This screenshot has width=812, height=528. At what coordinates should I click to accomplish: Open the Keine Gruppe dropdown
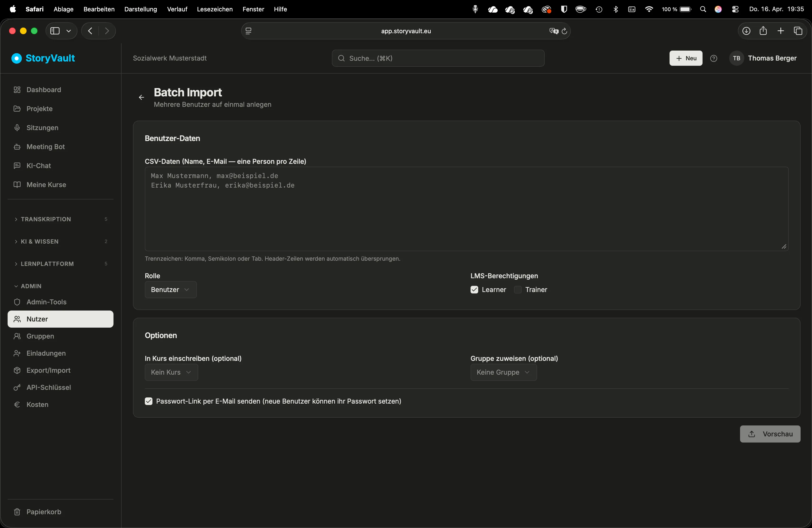504,372
